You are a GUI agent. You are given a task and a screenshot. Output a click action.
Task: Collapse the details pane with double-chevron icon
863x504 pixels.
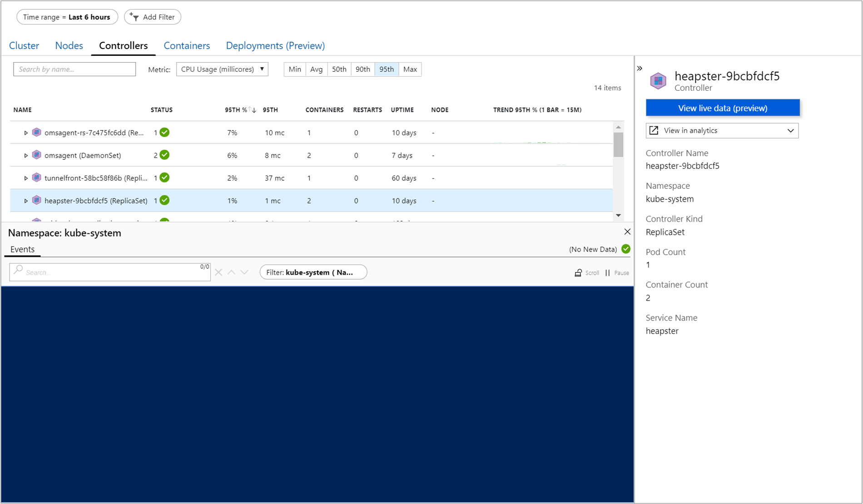640,69
